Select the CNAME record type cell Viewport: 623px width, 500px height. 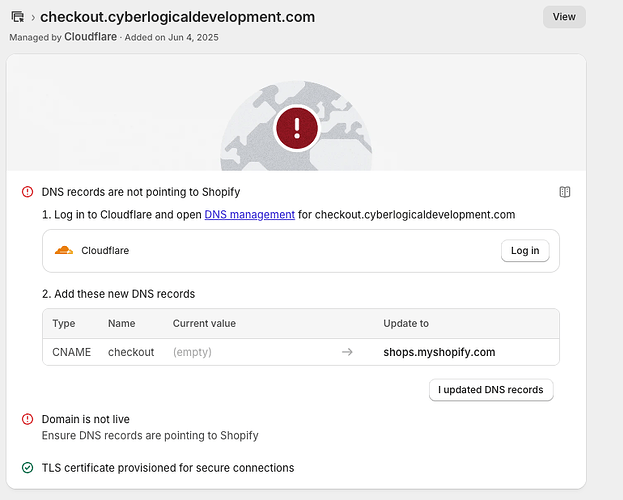pyautogui.click(x=72, y=352)
